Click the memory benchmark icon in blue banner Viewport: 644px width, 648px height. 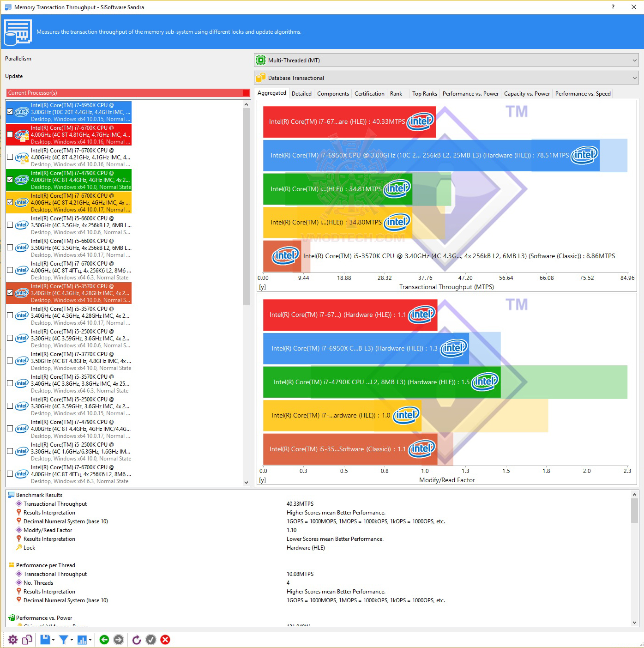(x=18, y=32)
